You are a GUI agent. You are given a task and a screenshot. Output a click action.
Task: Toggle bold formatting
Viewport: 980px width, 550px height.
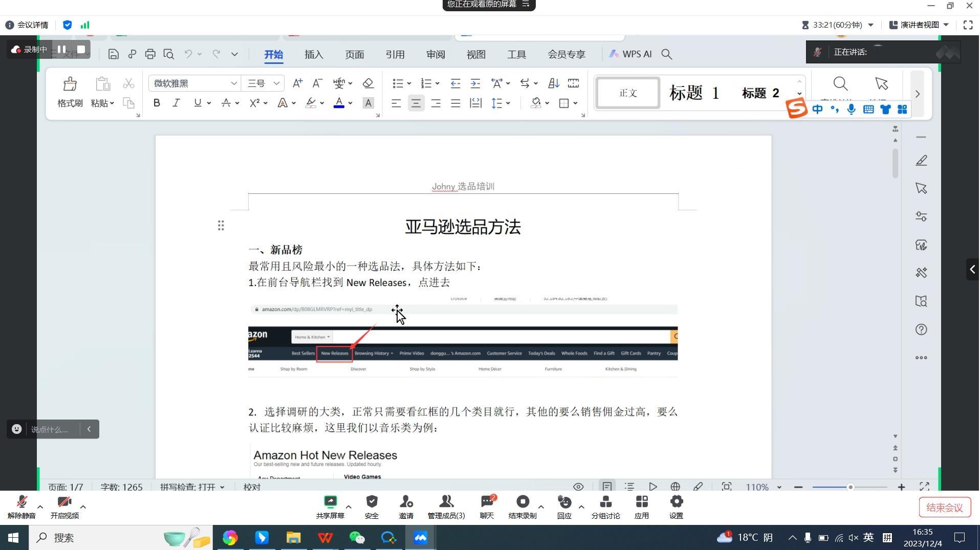point(157,103)
